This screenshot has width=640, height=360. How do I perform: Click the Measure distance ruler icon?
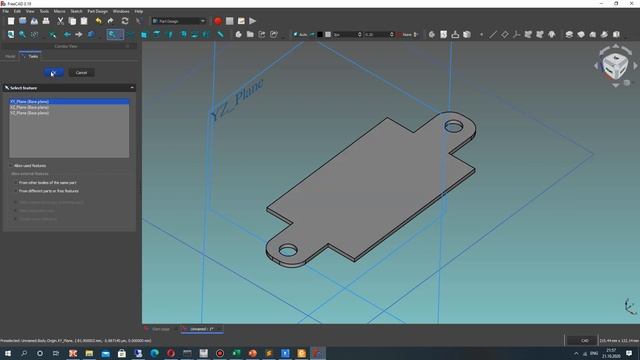(x=220, y=35)
